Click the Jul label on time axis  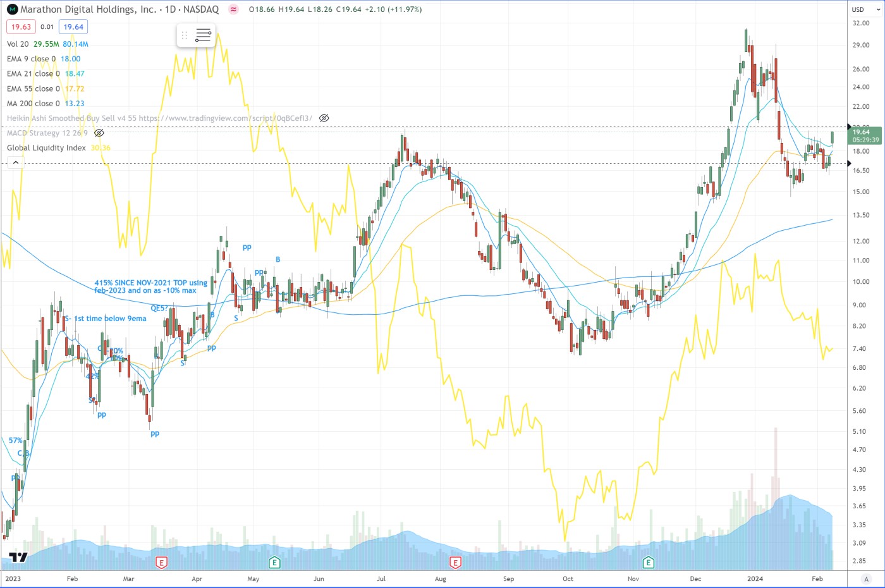coord(381,579)
